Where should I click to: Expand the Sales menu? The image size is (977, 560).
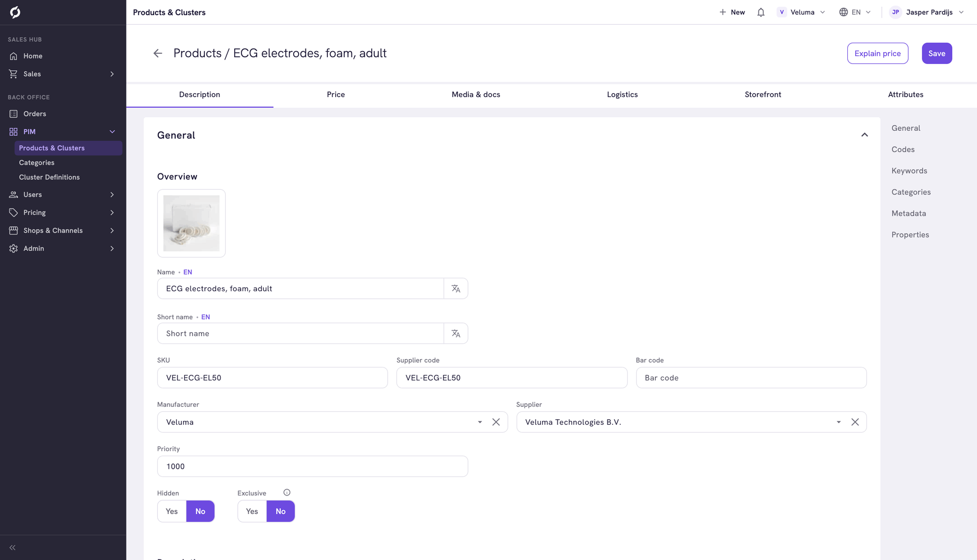[112, 74]
